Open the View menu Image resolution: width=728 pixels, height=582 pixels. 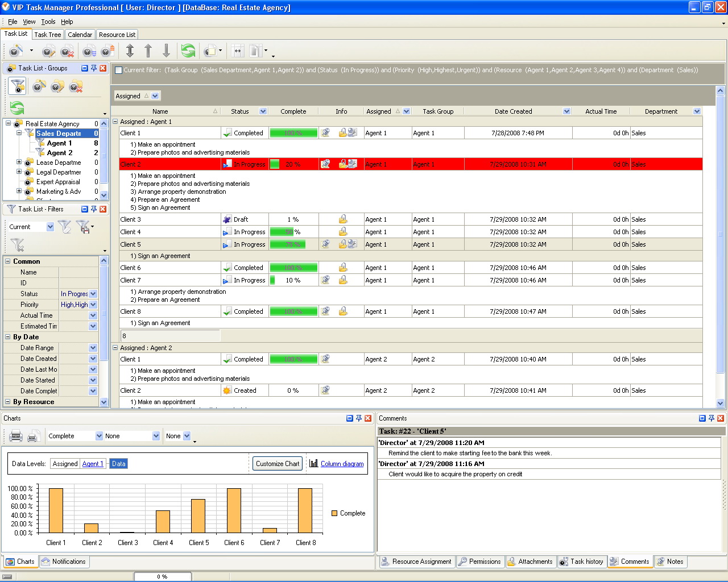click(x=29, y=22)
